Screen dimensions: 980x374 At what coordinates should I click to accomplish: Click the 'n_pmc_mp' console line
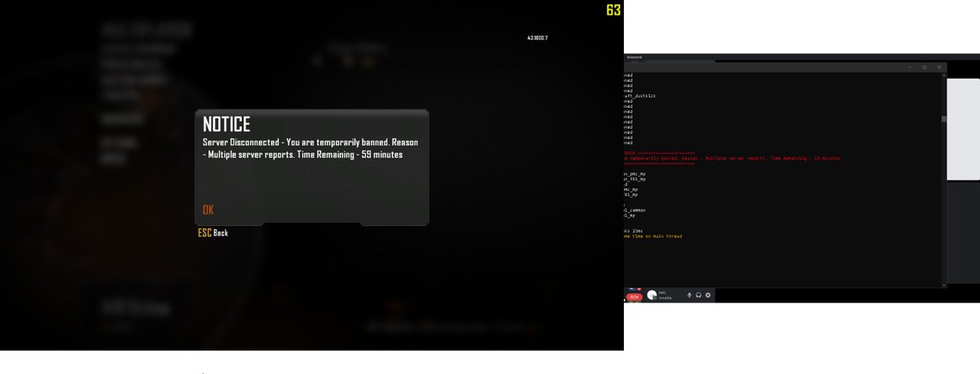tap(635, 173)
